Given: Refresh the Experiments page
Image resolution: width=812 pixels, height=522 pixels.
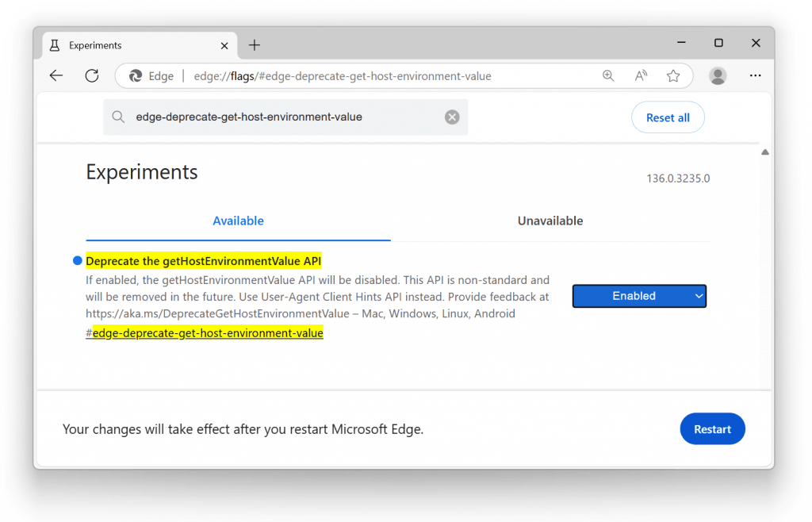Looking at the screenshot, I should [x=91, y=75].
